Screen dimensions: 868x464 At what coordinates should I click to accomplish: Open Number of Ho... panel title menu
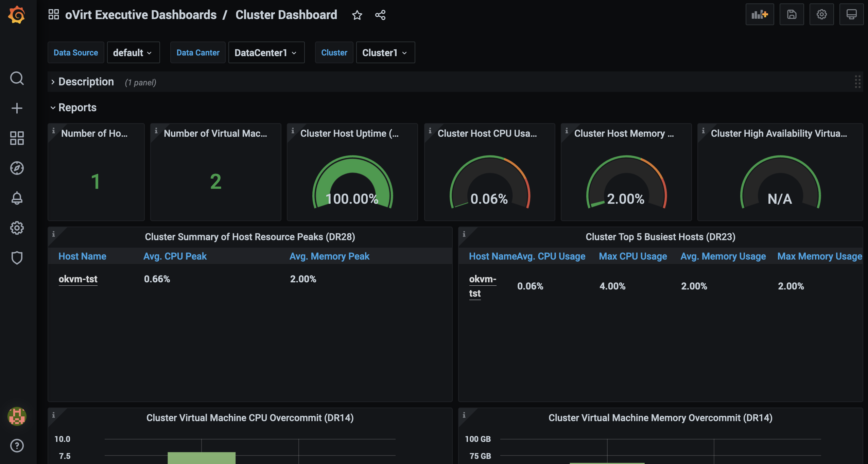tap(94, 133)
